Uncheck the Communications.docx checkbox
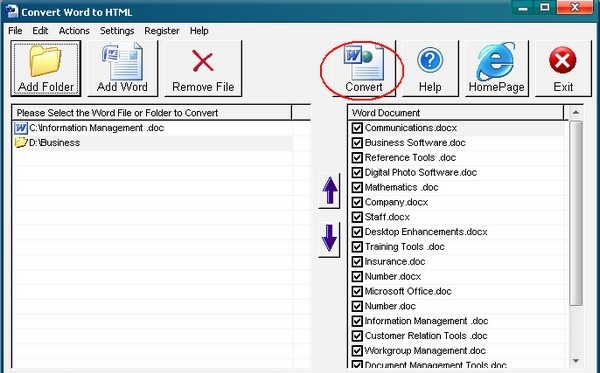The width and height of the screenshot is (600, 373). pyautogui.click(x=357, y=128)
